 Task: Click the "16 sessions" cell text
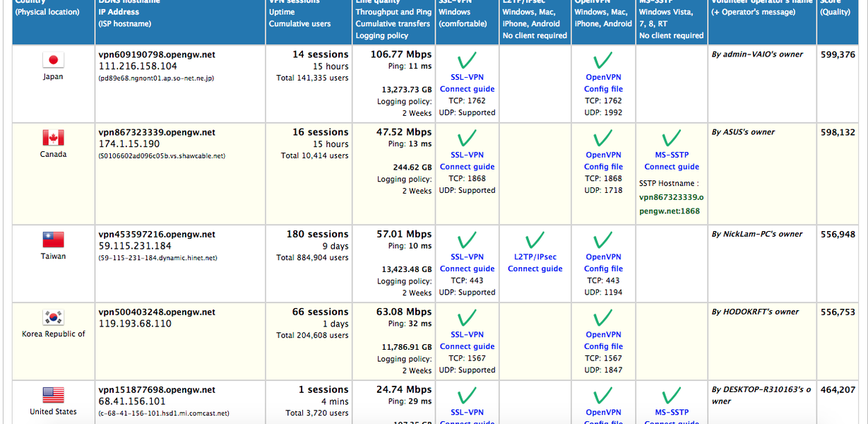click(x=321, y=132)
